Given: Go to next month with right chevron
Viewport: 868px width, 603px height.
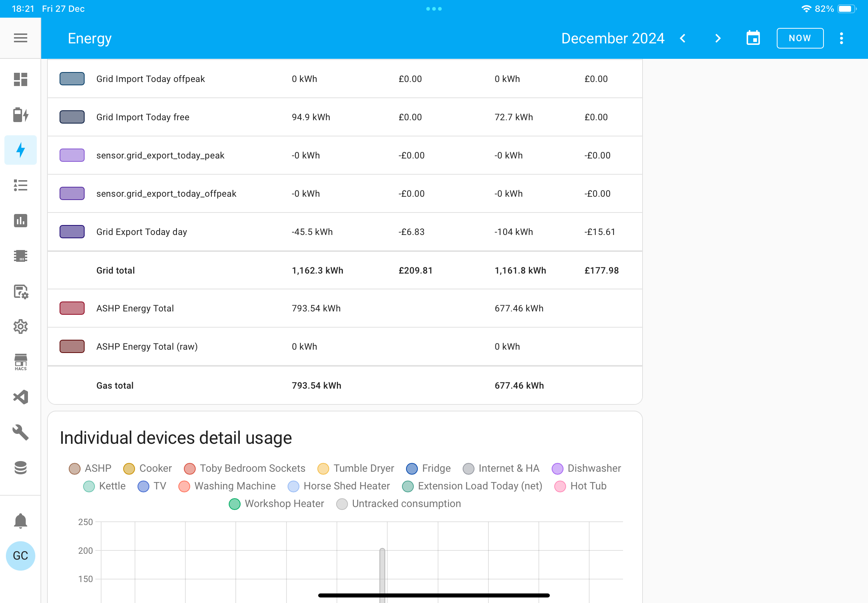Looking at the screenshot, I should point(718,38).
